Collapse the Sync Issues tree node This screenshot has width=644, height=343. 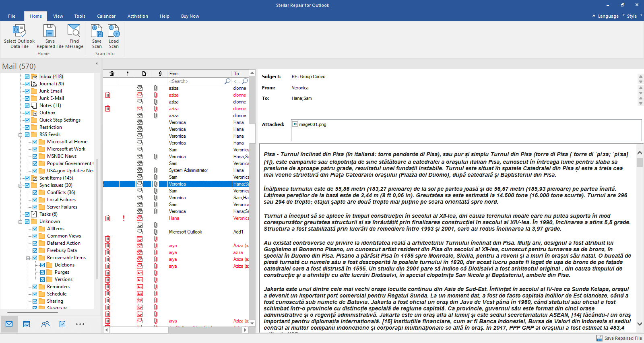point(20,186)
